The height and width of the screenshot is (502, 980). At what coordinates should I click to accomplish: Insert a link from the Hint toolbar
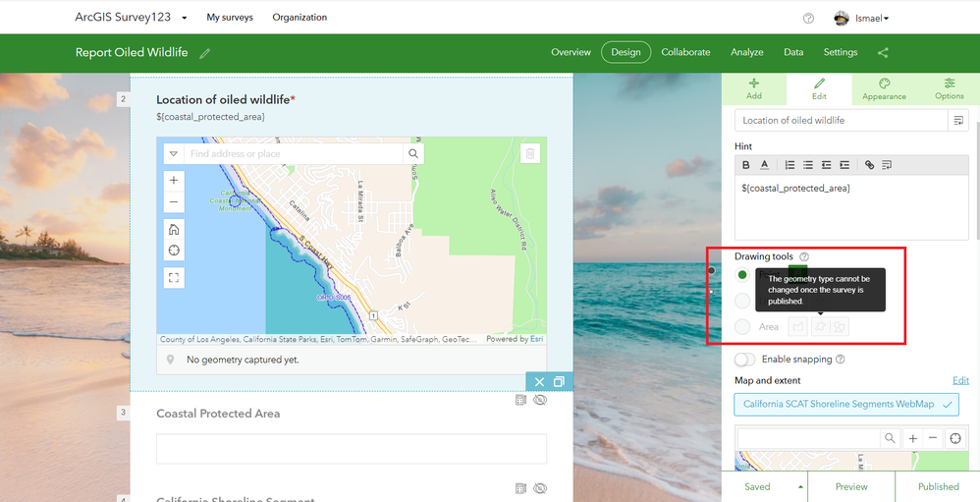tap(869, 165)
